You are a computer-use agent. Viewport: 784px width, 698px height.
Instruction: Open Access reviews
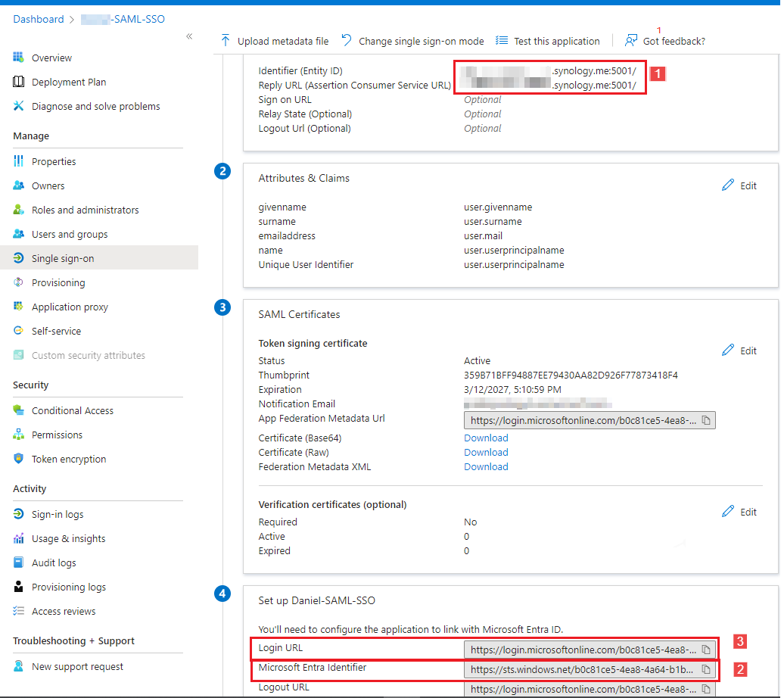(x=64, y=612)
